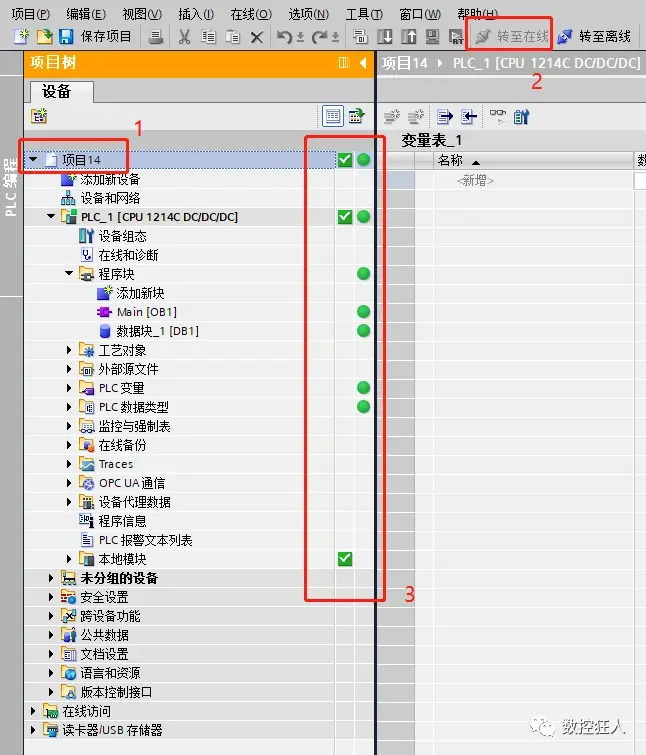This screenshot has width=646, height=755.
Task: Click the last icon in tag table toolbar
Action: (521, 117)
